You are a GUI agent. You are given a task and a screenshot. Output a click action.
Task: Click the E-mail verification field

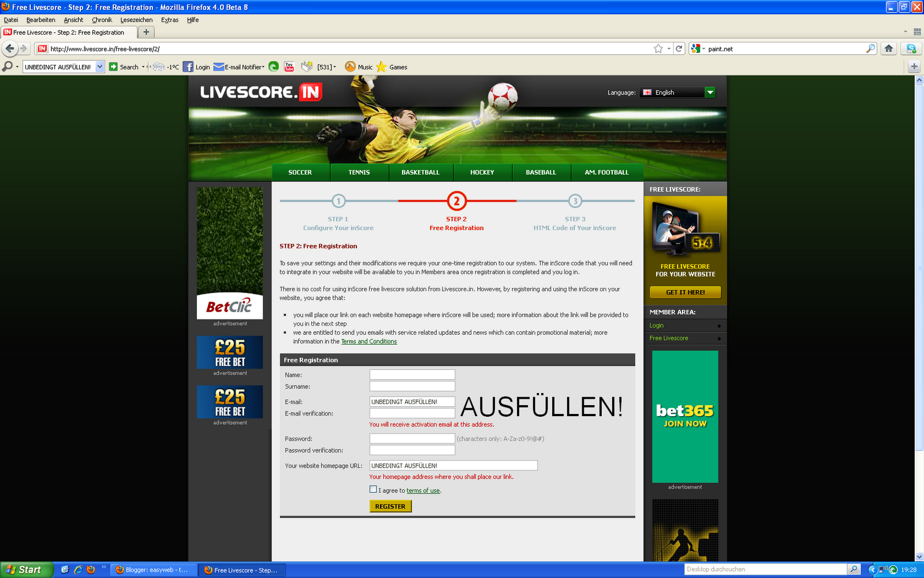click(x=412, y=413)
